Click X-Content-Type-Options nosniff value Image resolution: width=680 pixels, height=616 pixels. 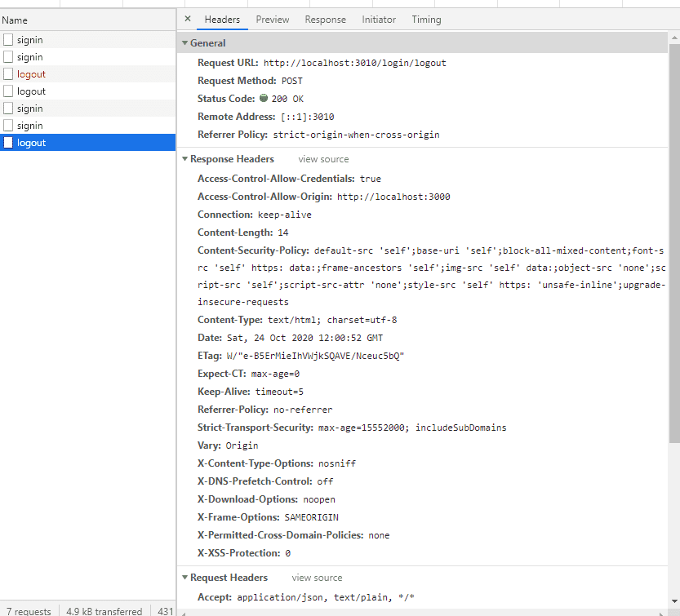click(337, 463)
